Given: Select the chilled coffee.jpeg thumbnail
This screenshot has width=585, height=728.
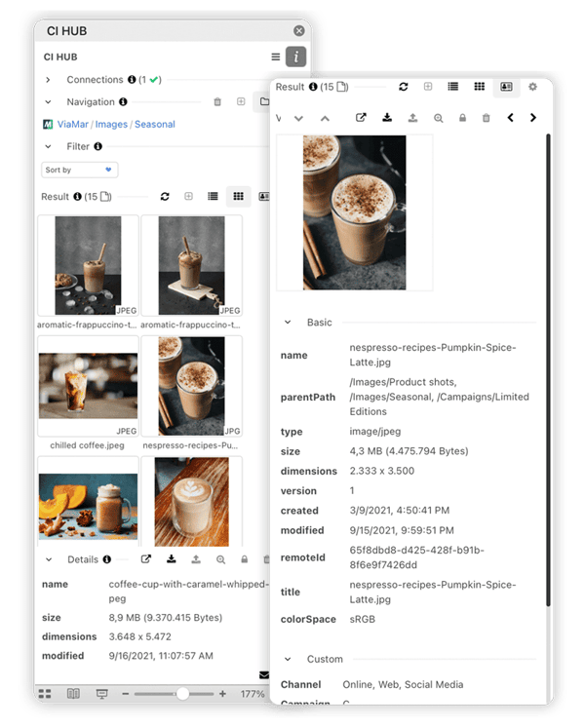Looking at the screenshot, I should tap(89, 386).
